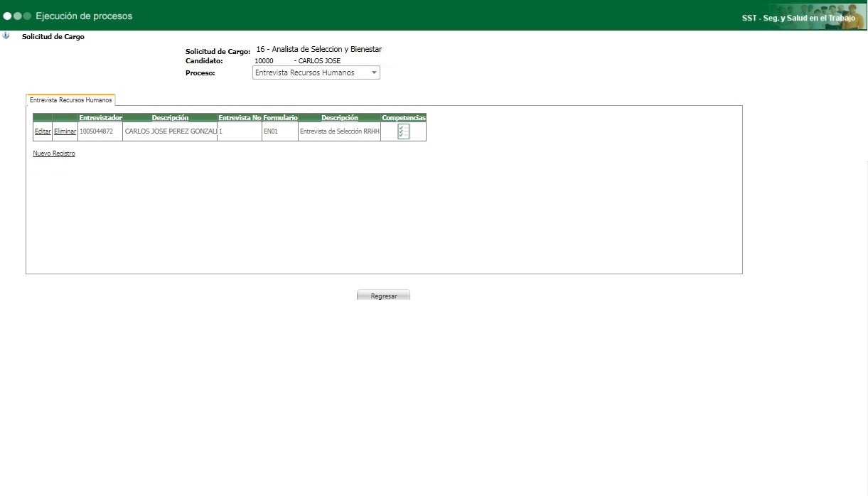Select the CARLOS JOSE PEREZ GONZALEZ cell
This screenshot has height=496, width=868.
pos(170,131)
